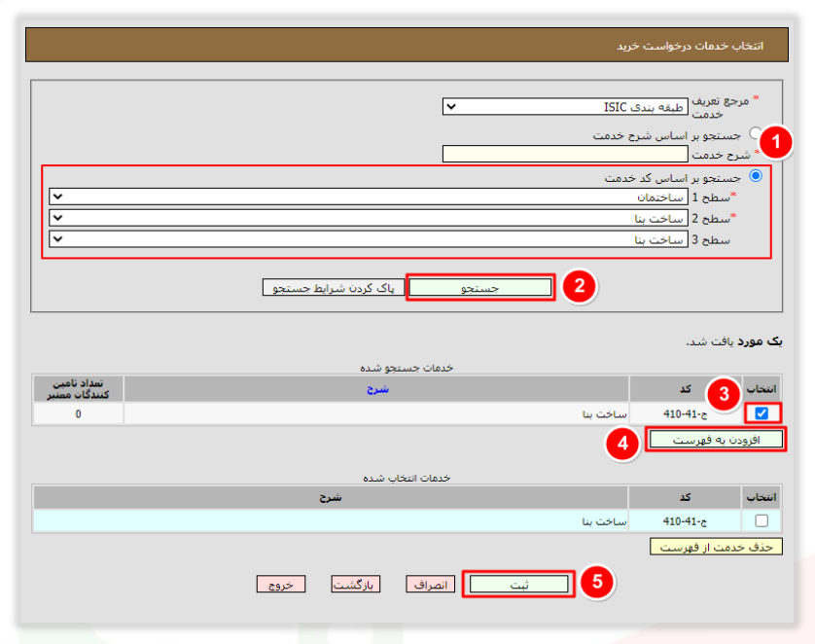Click the پاک کردن شرایط جستجو button
This screenshot has height=644, width=815.
point(334,287)
